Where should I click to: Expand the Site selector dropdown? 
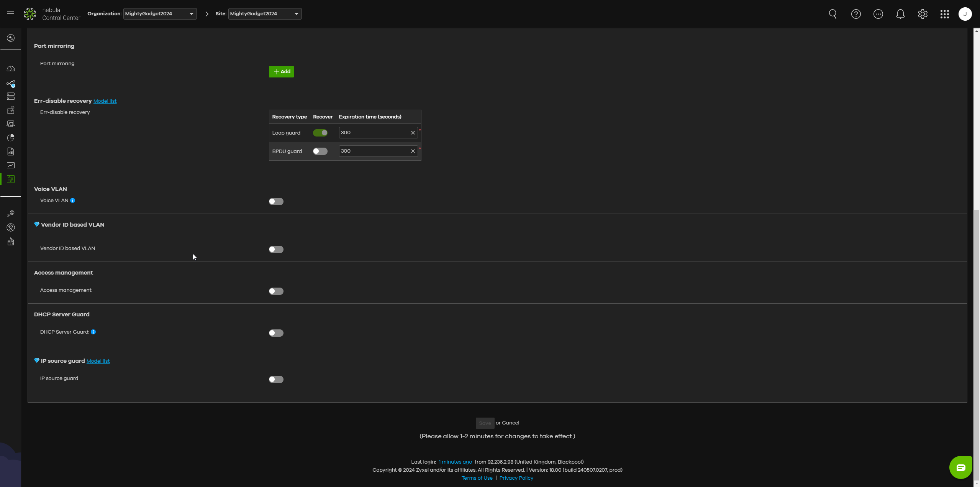264,14
